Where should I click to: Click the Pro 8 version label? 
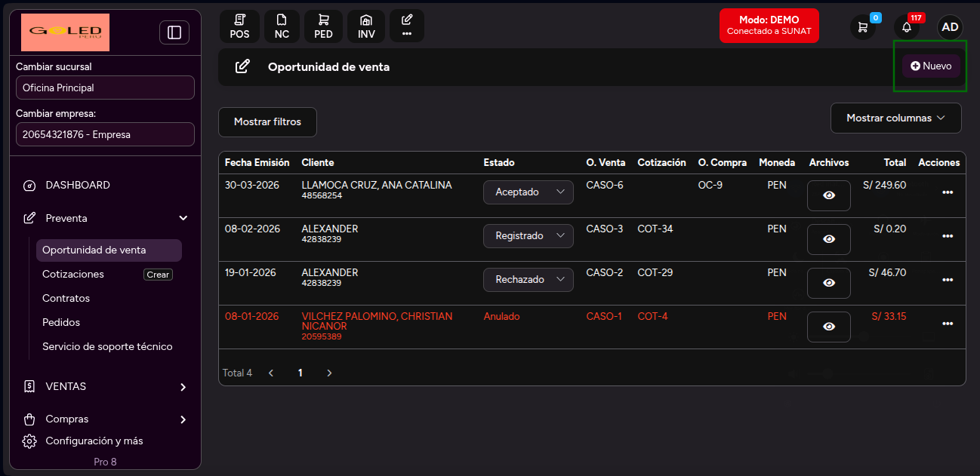(105, 462)
